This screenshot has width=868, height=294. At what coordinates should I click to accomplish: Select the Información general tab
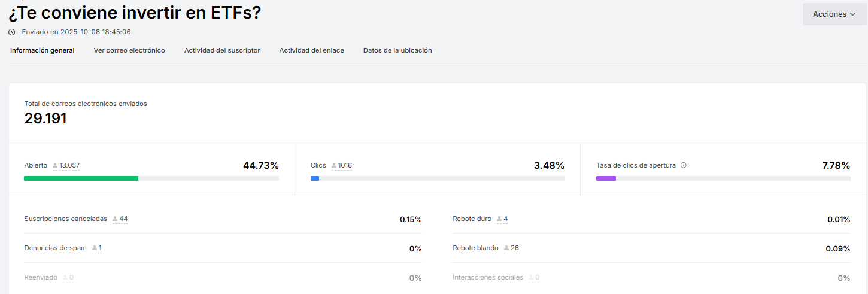pos(43,50)
